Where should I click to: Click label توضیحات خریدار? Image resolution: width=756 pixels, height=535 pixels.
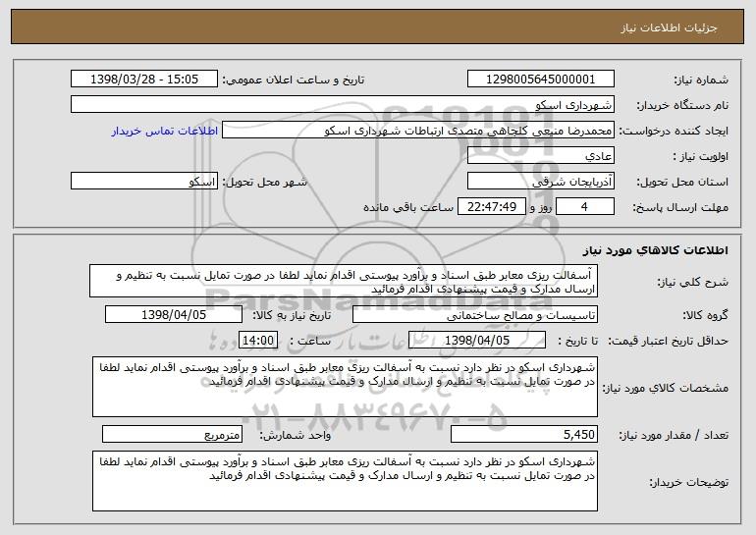pos(689,482)
